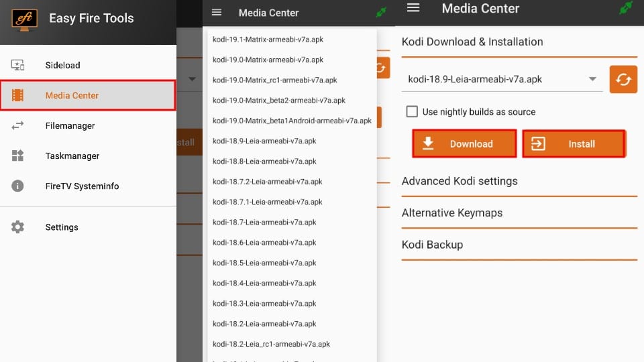Click green connection plug icon in middle panel
This screenshot has width=644, height=362.
click(x=381, y=12)
